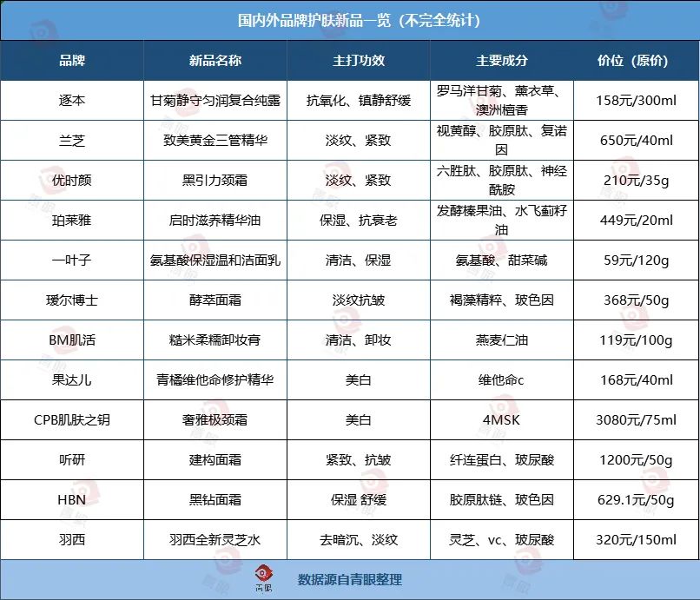
Task: Select the brand cell 逐本
Action: [x=72, y=101]
